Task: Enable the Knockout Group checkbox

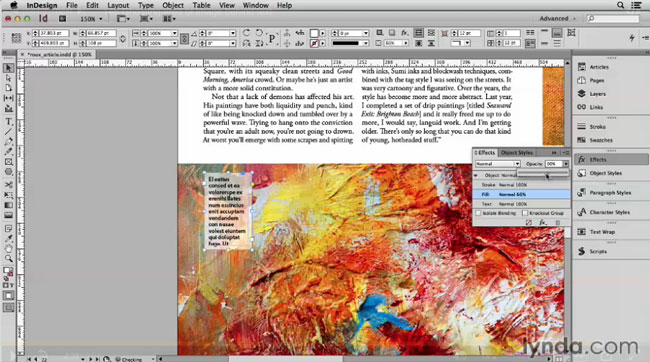Action: click(x=525, y=213)
